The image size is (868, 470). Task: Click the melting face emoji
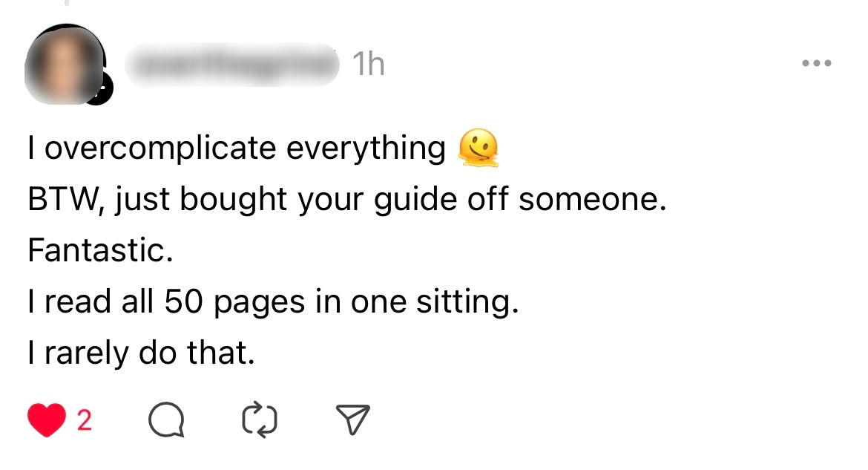point(479,148)
